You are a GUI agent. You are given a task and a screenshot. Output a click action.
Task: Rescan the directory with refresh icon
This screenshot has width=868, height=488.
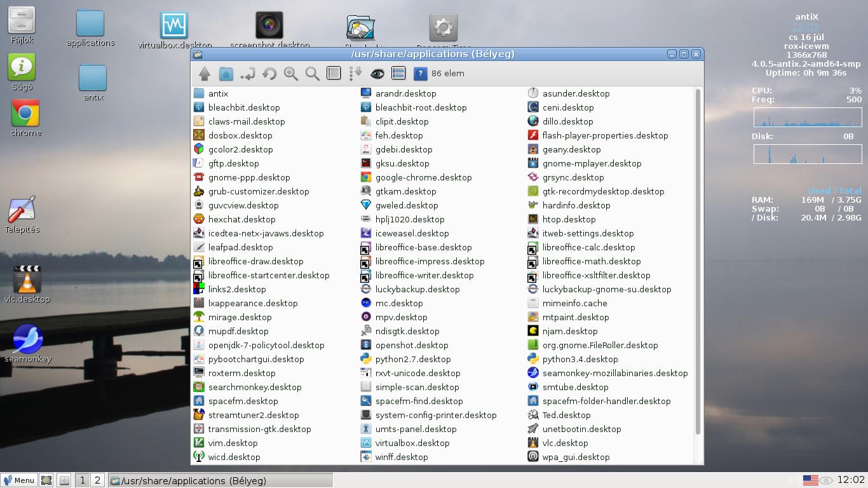click(x=269, y=74)
